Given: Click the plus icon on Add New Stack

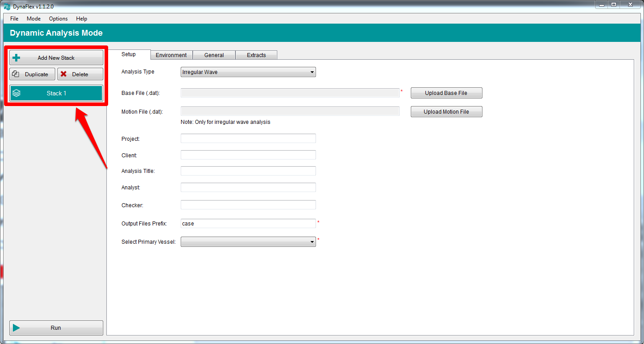Looking at the screenshot, I should point(16,57).
